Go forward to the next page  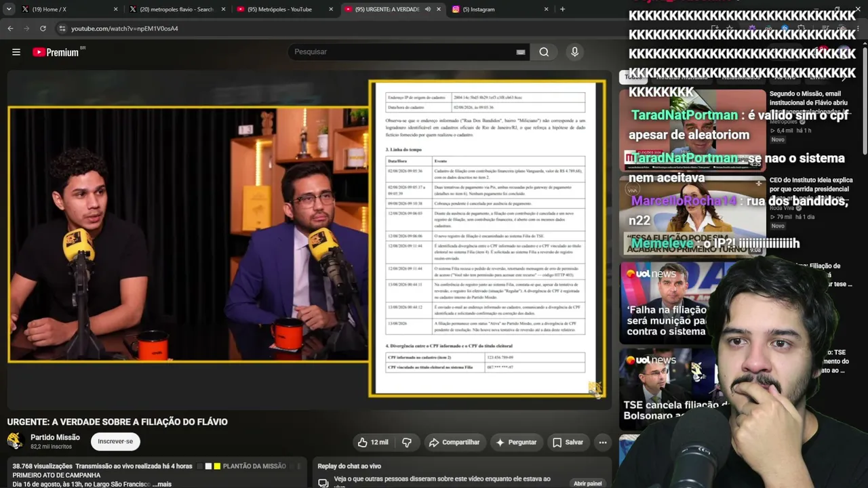point(26,28)
